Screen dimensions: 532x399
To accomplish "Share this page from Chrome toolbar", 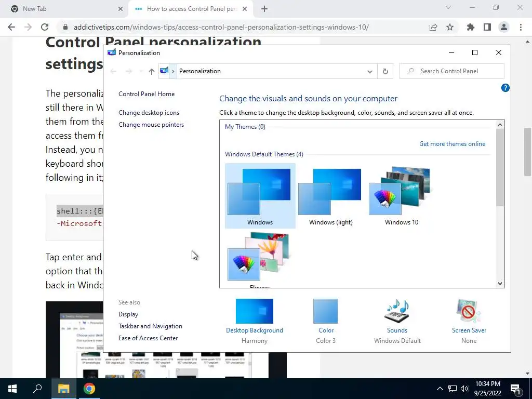I will point(433,27).
